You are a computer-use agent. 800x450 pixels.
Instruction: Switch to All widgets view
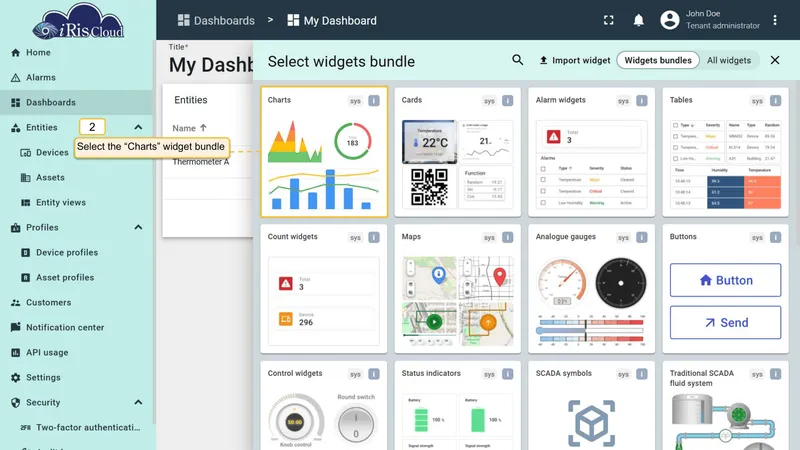click(x=729, y=60)
